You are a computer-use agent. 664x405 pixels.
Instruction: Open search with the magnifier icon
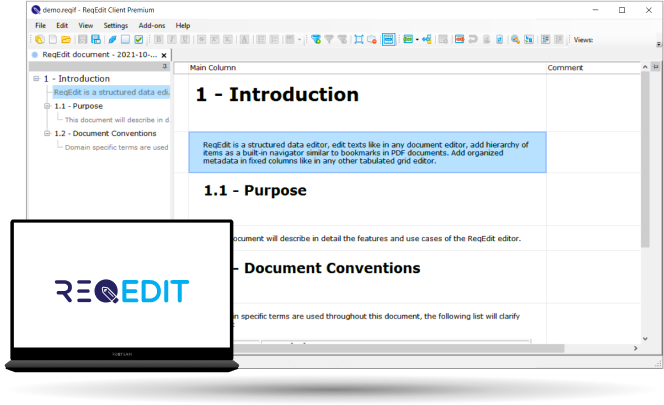pyautogui.click(x=515, y=39)
